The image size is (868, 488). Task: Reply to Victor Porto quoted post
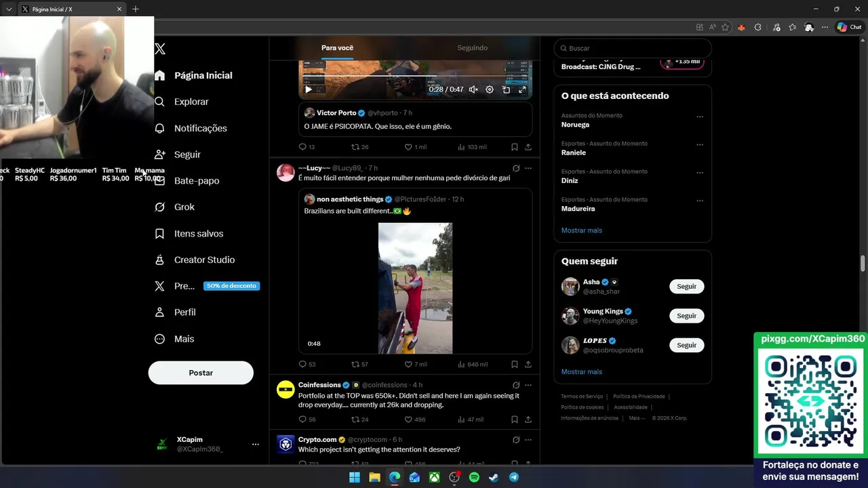[x=307, y=146]
